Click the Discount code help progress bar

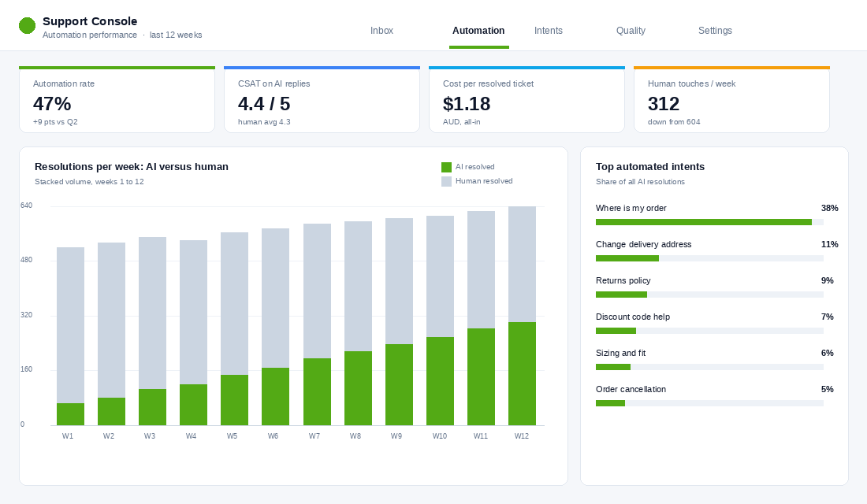click(709, 331)
